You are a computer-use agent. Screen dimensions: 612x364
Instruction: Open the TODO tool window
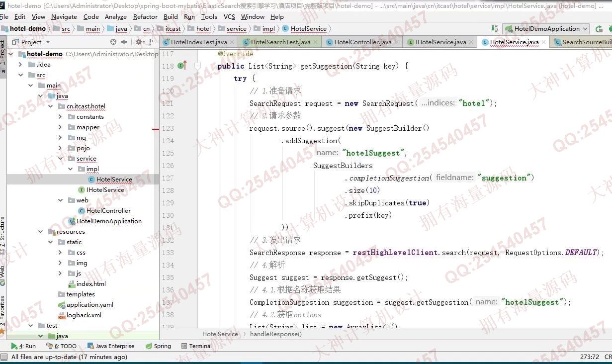click(62, 346)
